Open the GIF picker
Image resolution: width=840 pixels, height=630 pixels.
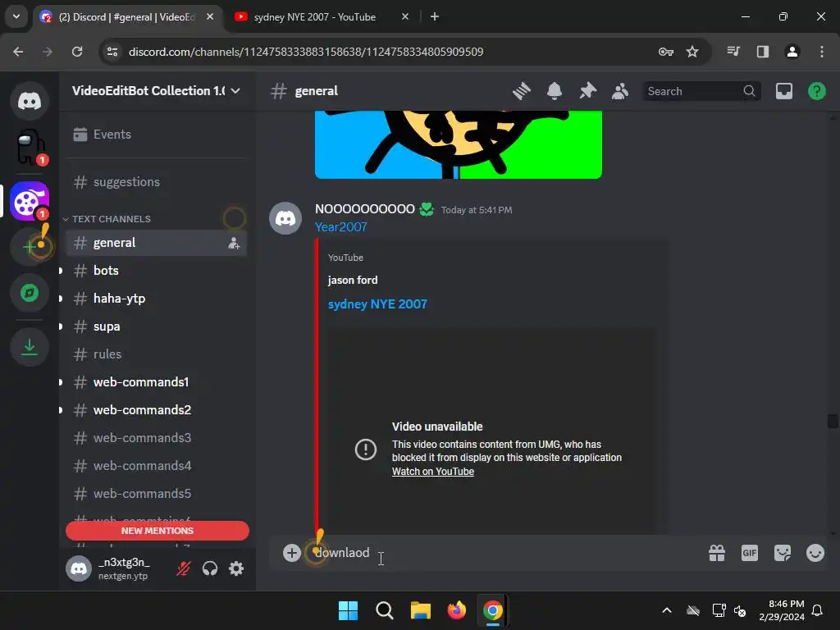point(750,553)
